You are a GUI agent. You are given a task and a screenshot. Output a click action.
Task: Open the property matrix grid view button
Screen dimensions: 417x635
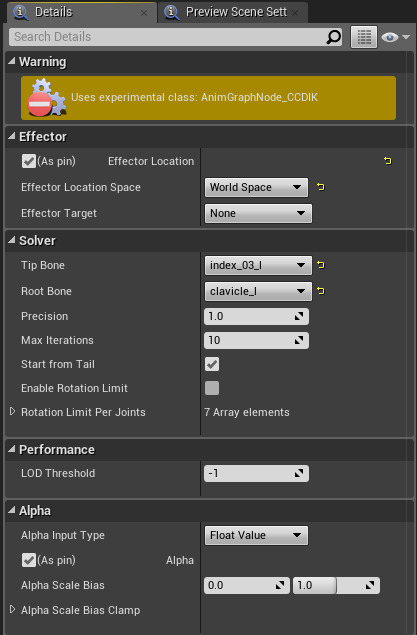click(x=364, y=37)
